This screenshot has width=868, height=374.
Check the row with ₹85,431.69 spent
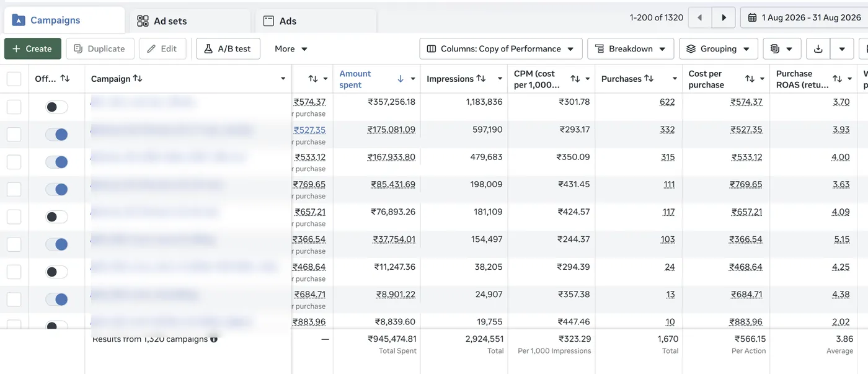[14, 189]
